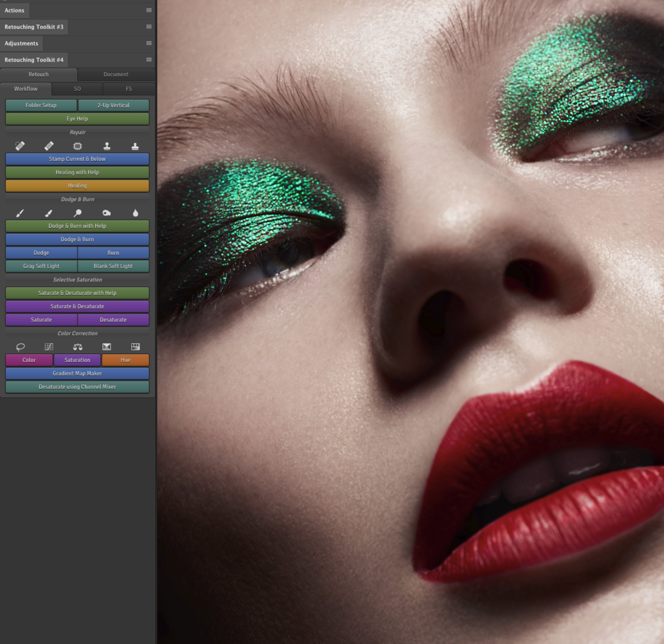Select the brush icon in Dodge & Burn row
Image resolution: width=664 pixels, height=644 pixels.
(20, 213)
